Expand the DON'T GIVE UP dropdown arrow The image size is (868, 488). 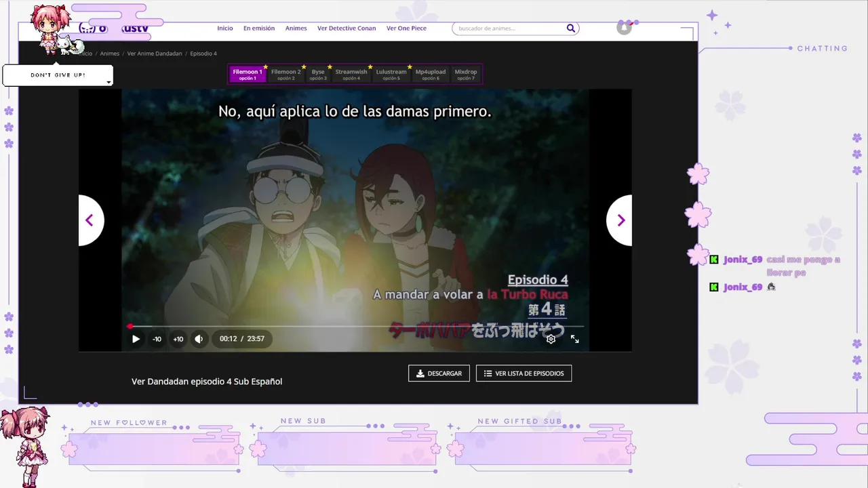tap(108, 83)
